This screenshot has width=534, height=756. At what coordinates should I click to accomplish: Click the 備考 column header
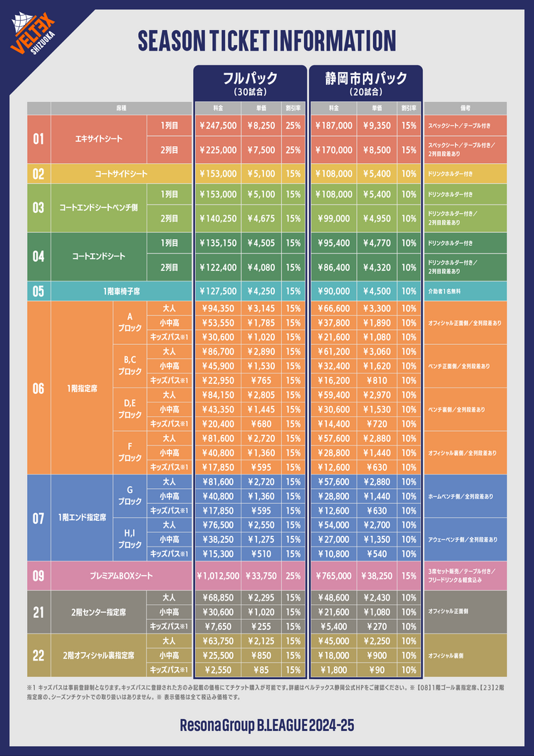coord(465,108)
